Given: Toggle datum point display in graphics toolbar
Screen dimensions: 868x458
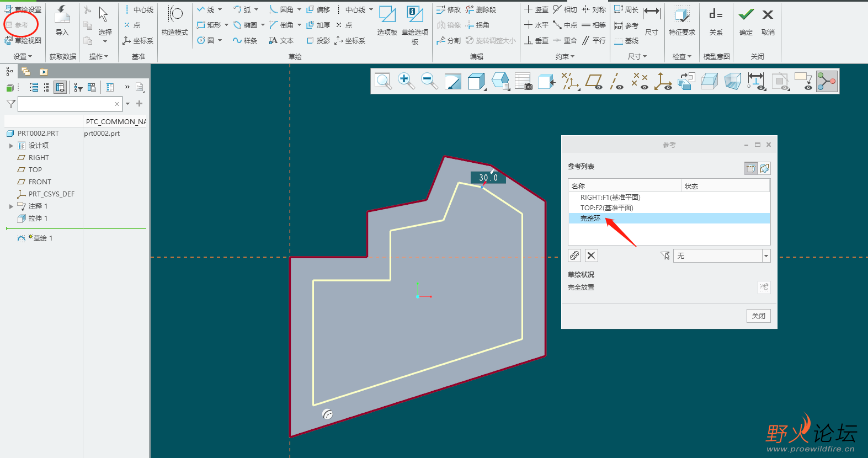Looking at the screenshot, I should point(640,81).
